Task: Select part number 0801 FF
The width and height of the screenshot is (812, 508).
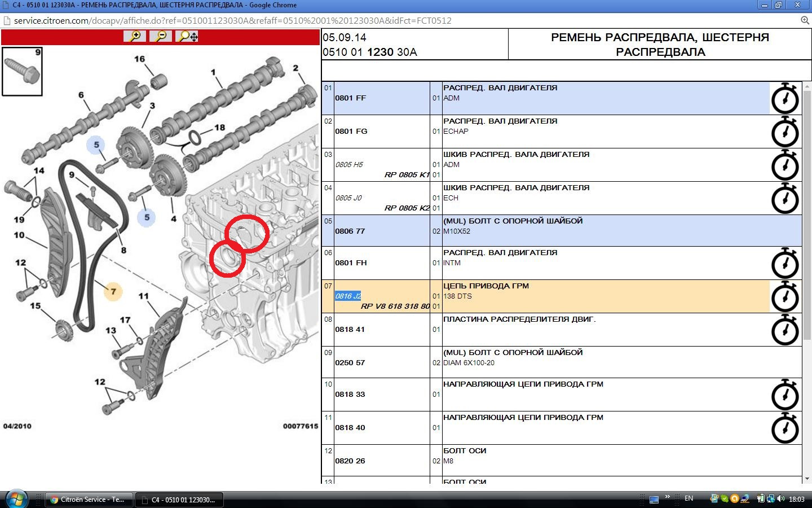Action: [x=351, y=98]
